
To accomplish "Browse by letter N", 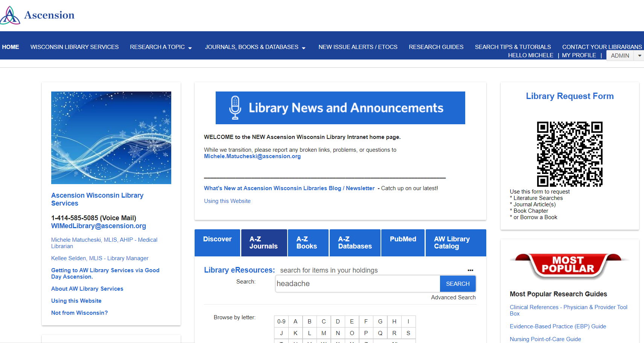I will pyautogui.click(x=338, y=333).
